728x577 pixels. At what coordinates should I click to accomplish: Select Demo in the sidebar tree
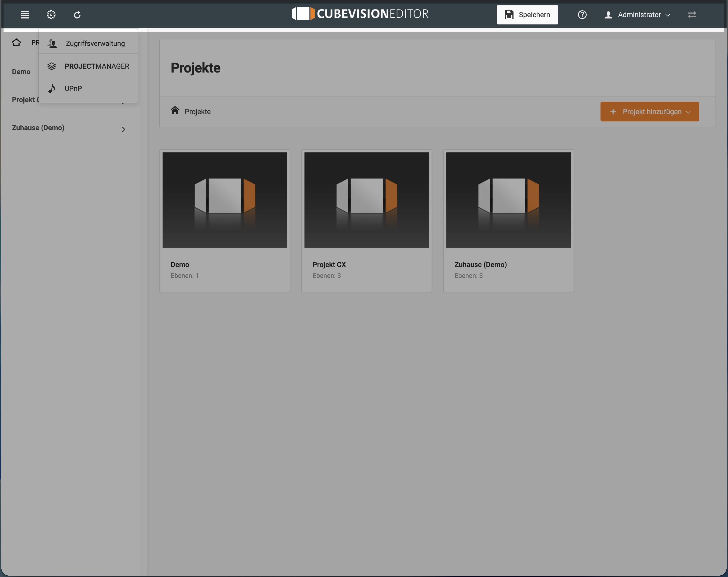tap(21, 71)
